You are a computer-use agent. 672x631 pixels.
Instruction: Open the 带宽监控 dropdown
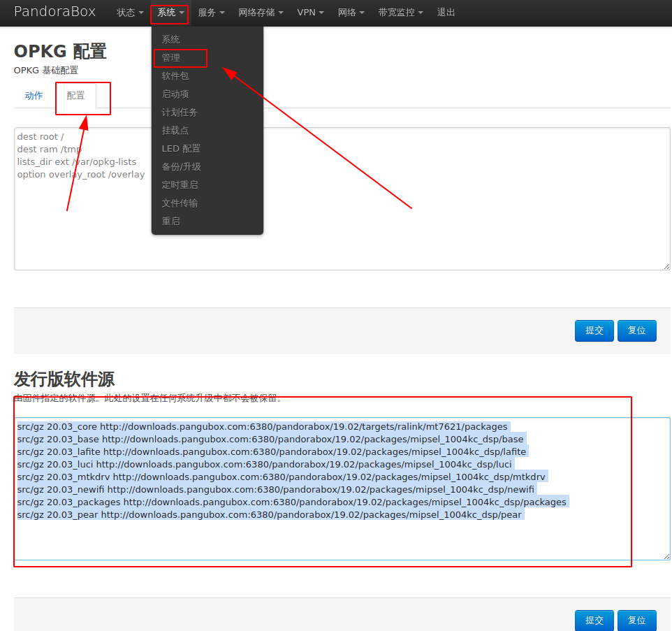pos(400,13)
